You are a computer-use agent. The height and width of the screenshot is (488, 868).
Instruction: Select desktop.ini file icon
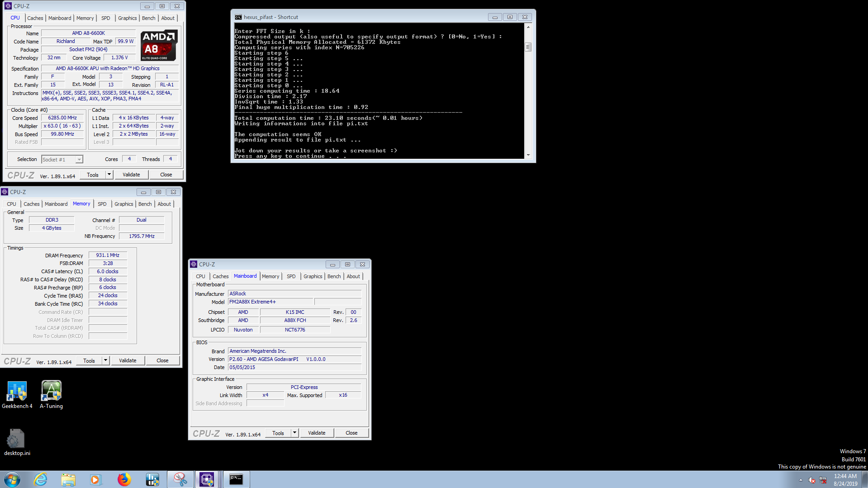tap(17, 442)
